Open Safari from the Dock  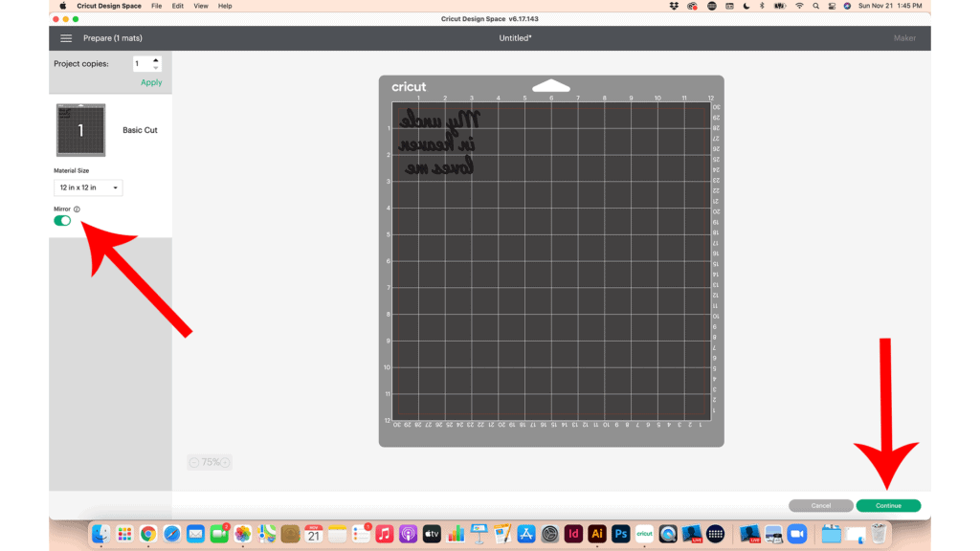[172, 534]
